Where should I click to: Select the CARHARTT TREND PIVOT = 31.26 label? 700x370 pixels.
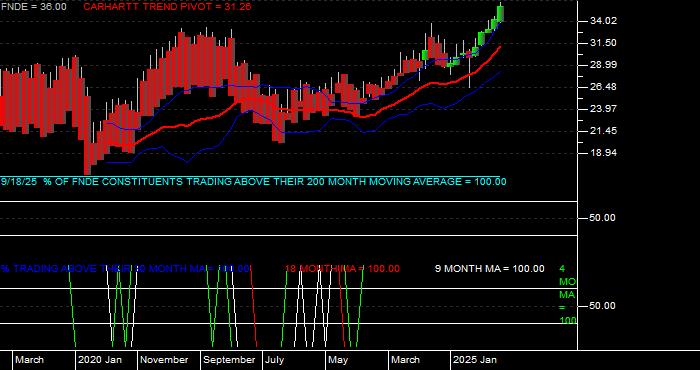(x=167, y=7)
